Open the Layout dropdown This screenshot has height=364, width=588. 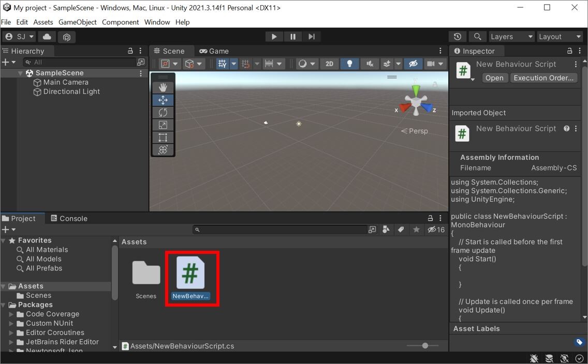tap(560, 37)
